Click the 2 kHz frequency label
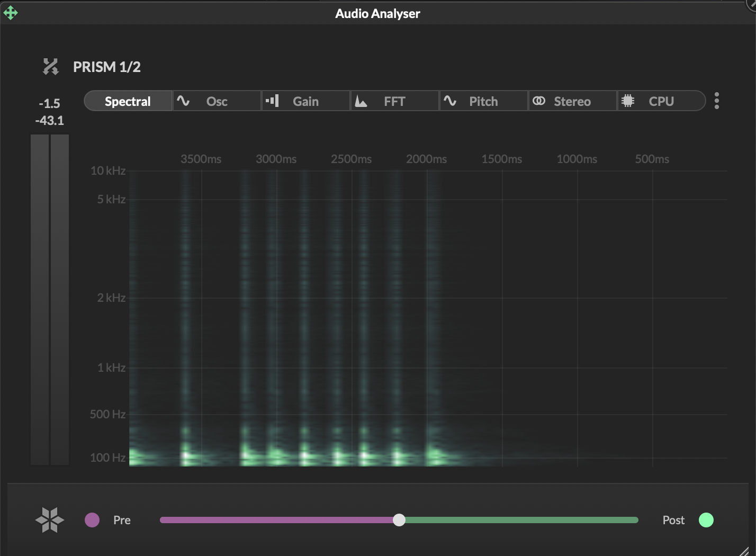The height and width of the screenshot is (556, 756). point(111,298)
